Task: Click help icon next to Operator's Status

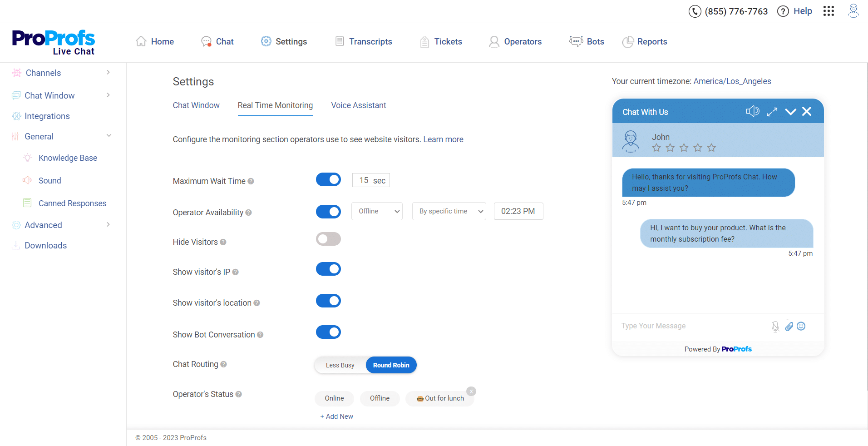Action: click(238, 394)
